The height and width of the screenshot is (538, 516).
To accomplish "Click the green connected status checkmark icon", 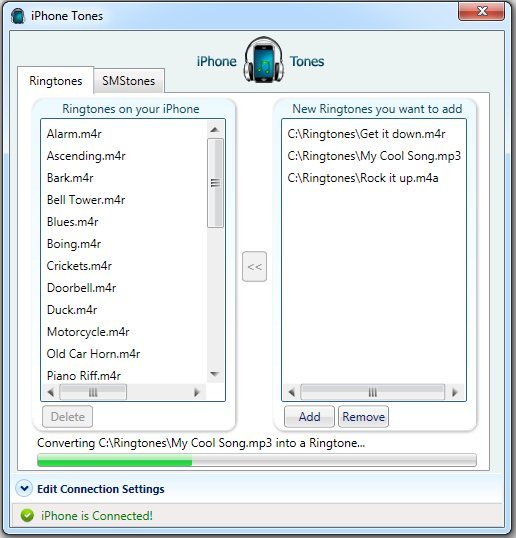I will [27, 515].
